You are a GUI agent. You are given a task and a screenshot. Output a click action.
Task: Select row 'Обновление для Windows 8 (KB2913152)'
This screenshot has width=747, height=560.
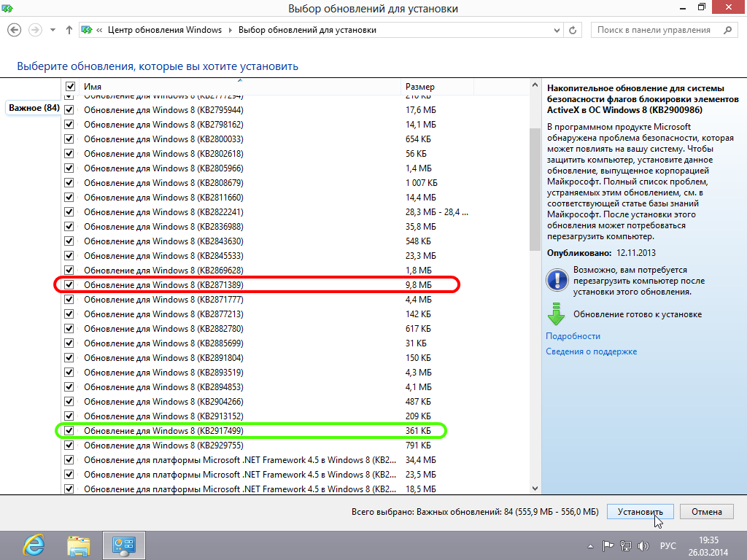(295, 416)
